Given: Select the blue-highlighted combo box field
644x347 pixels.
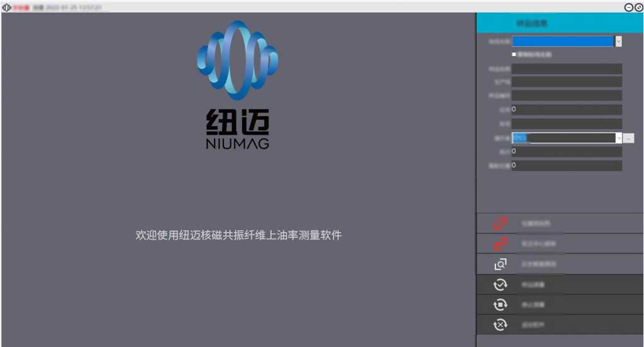Looking at the screenshot, I should [x=562, y=41].
